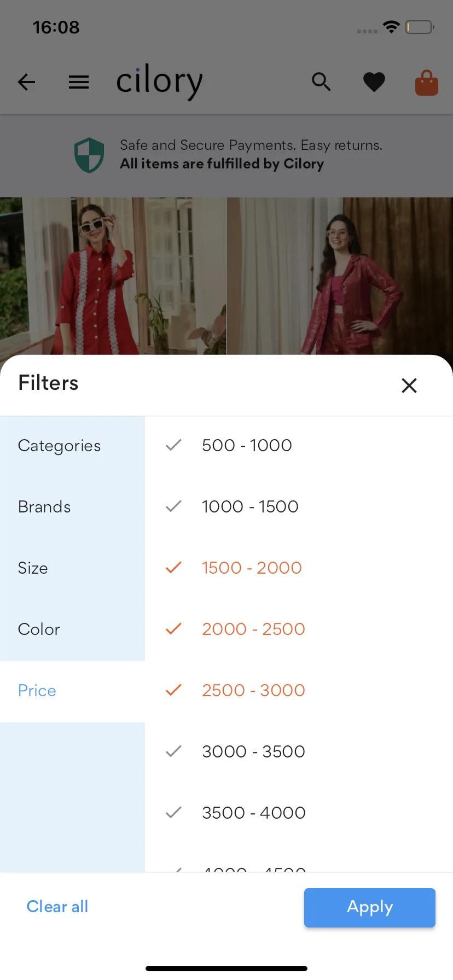Screen dimensions: 453x980
Task: Check the 500 - 1000 price range
Action: tap(247, 445)
